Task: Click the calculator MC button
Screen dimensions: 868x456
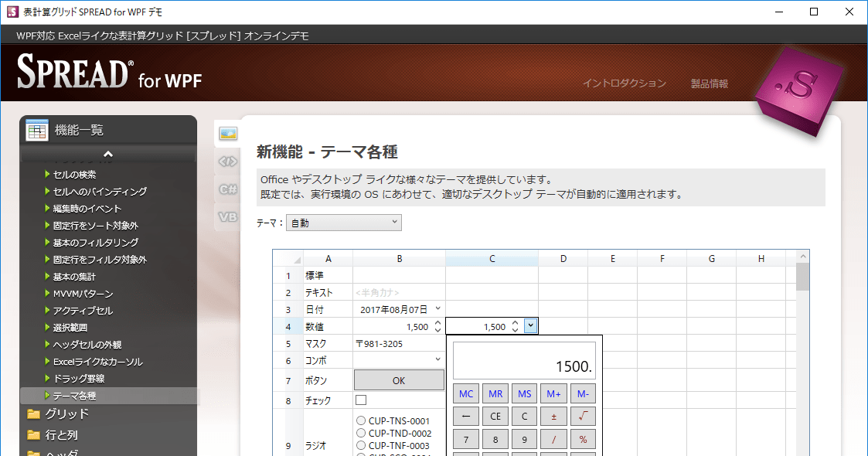Action: [x=466, y=393]
